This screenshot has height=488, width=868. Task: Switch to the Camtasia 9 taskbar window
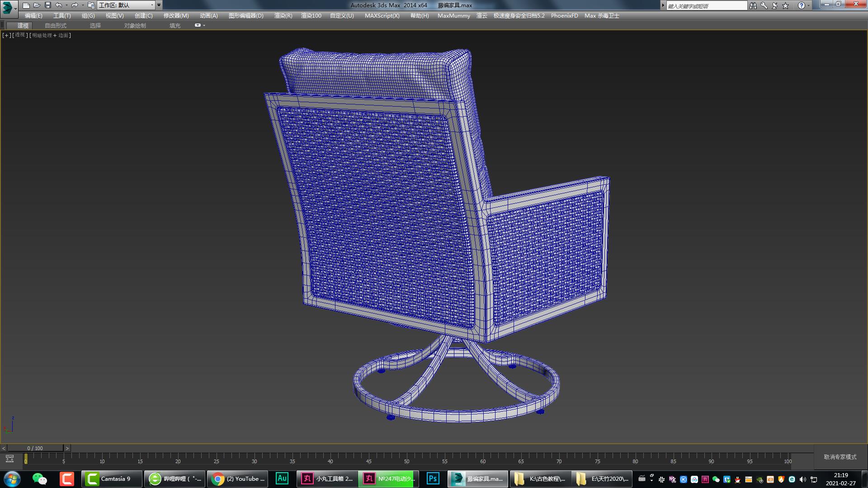coord(112,479)
